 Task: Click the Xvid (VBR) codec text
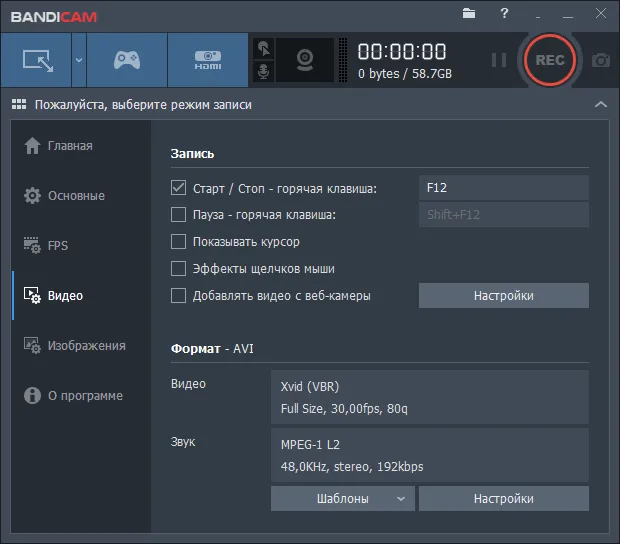(x=310, y=386)
